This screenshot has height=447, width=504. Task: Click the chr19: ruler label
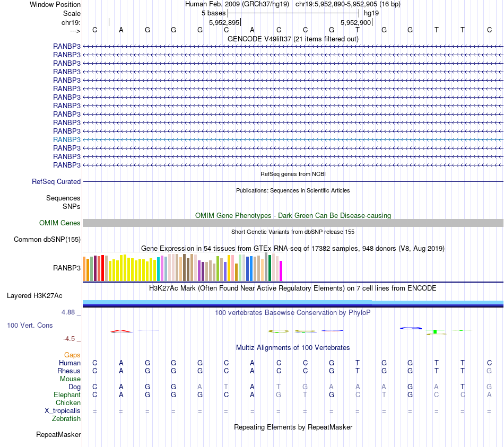point(71,22)
